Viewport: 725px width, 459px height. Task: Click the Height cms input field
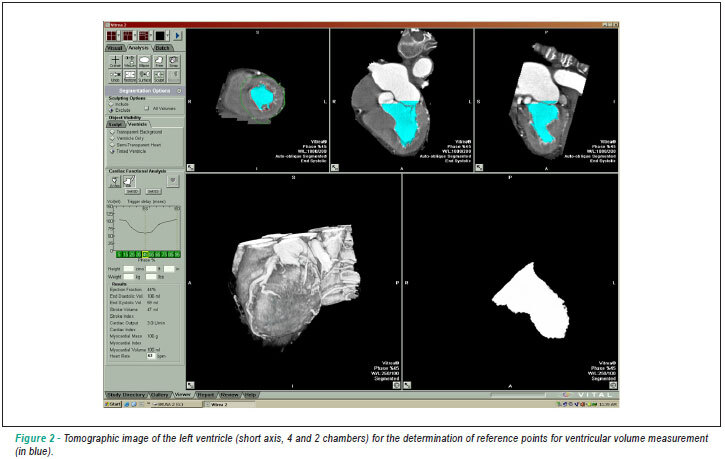tap(129, 269)
